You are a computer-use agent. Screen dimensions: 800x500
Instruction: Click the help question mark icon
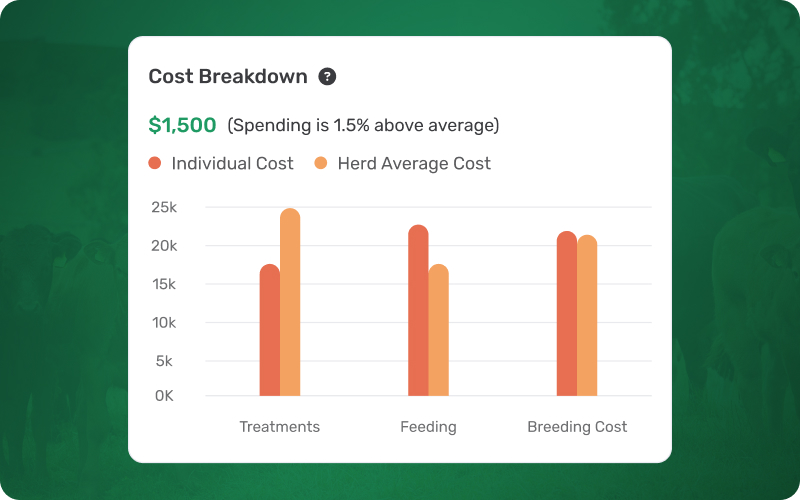327,76
